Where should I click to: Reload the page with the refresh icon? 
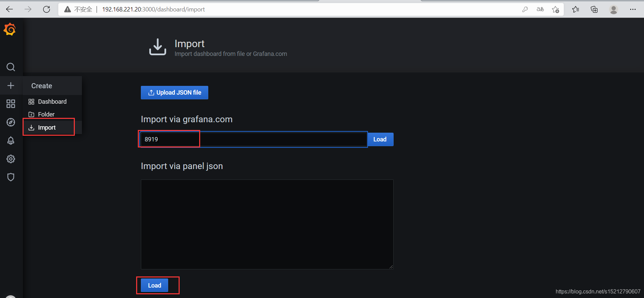(x=47, y=9)
